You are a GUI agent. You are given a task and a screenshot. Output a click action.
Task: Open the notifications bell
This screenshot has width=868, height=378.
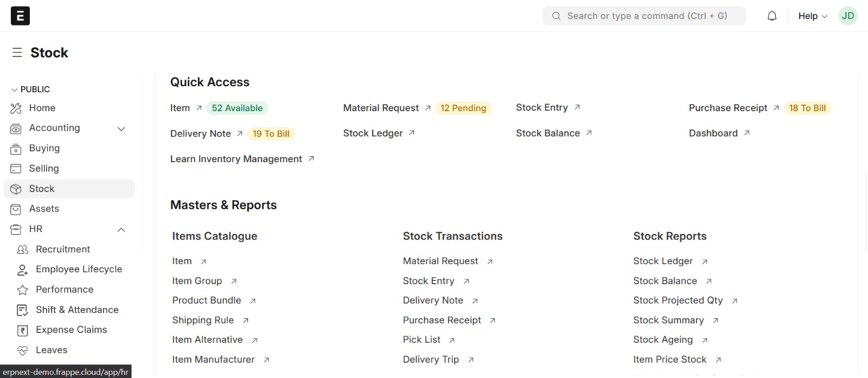[772, 16]
